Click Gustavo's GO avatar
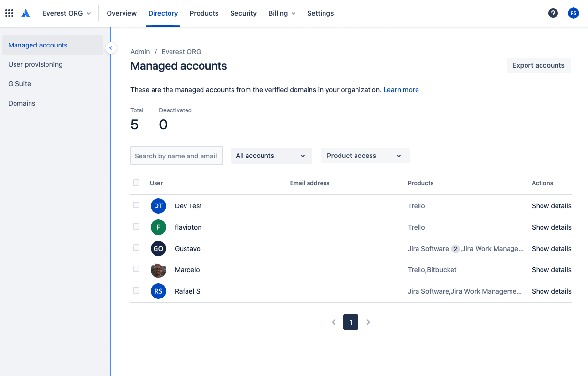The height and width of the screenshot is (376, 588). point(158,249)
